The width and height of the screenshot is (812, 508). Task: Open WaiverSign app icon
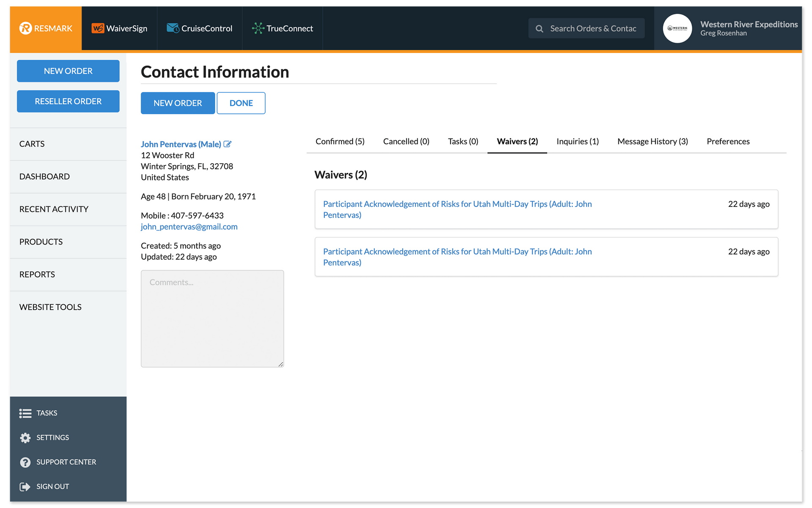tap(98, 28)
